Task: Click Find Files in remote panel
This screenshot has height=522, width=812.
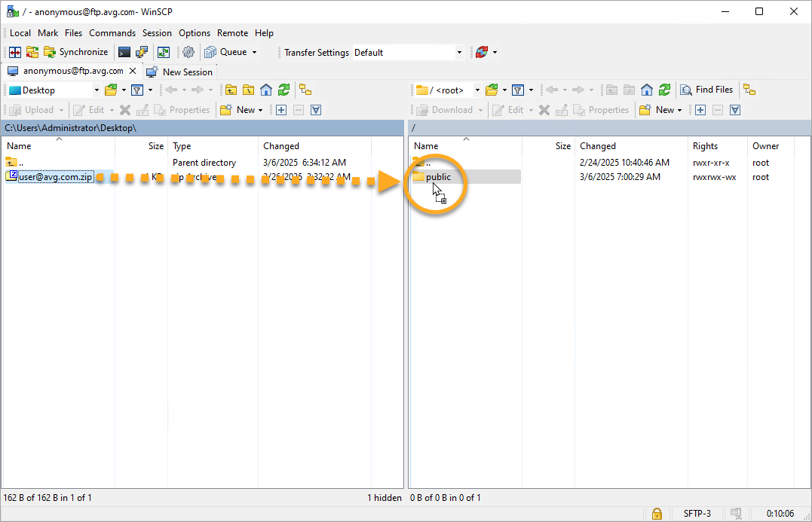Action: (706, 90)
